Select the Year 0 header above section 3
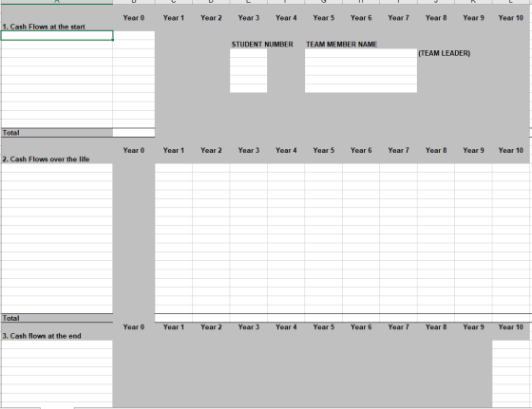The height and width of the screenshot is (409, 532). pos(134,327)
